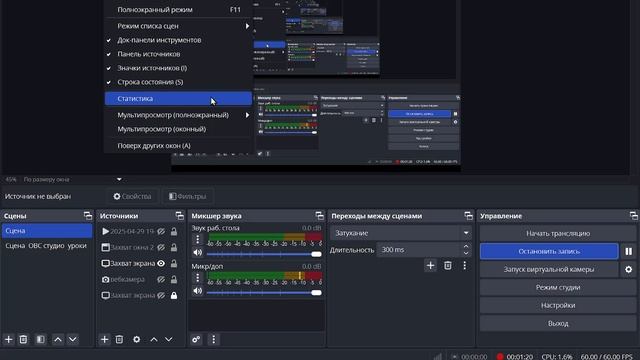
Task: Expand Режим списка сцен submenu
Action: tap(178, 26)
